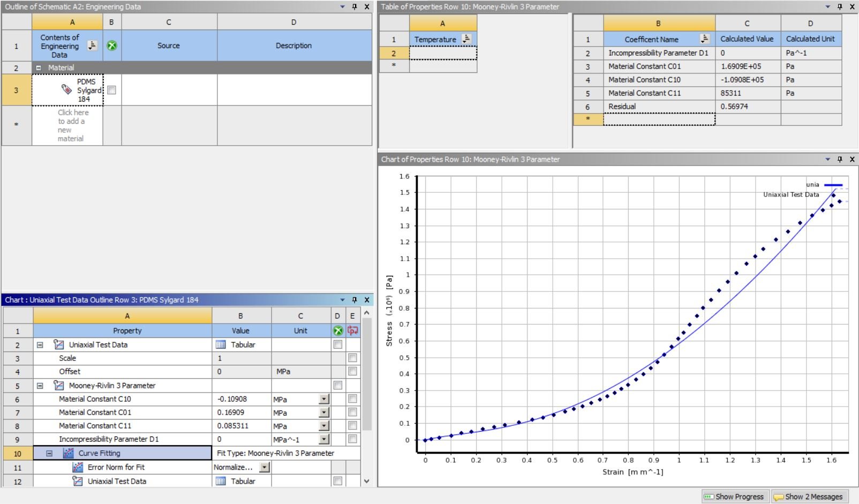Viewport: 859px width, 504px height.
Task: Collapse the Curve Fitting node
Action: pyautogui.click(x=50, y=453)
